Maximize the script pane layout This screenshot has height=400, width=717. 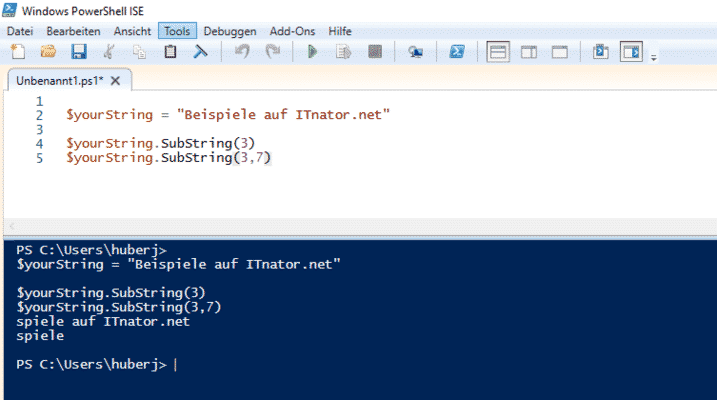click(559, 52)
